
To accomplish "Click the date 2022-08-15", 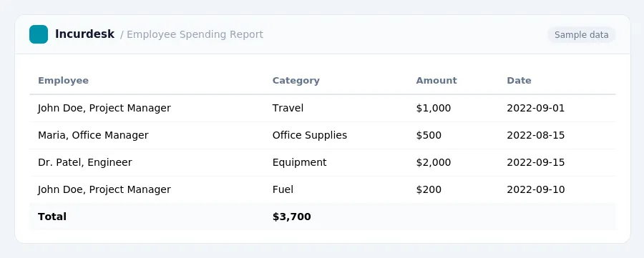I will [535, 135].
